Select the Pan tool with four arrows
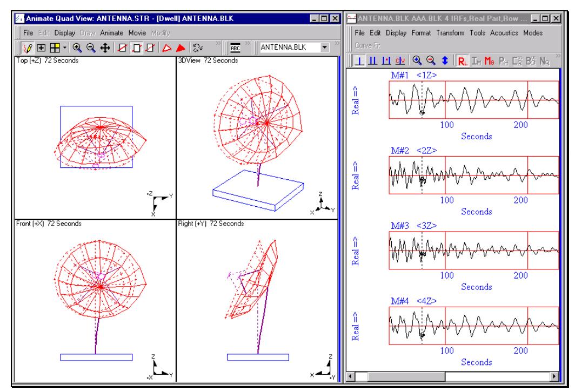This screenshot has width=575, height=392. coord(105,45)
